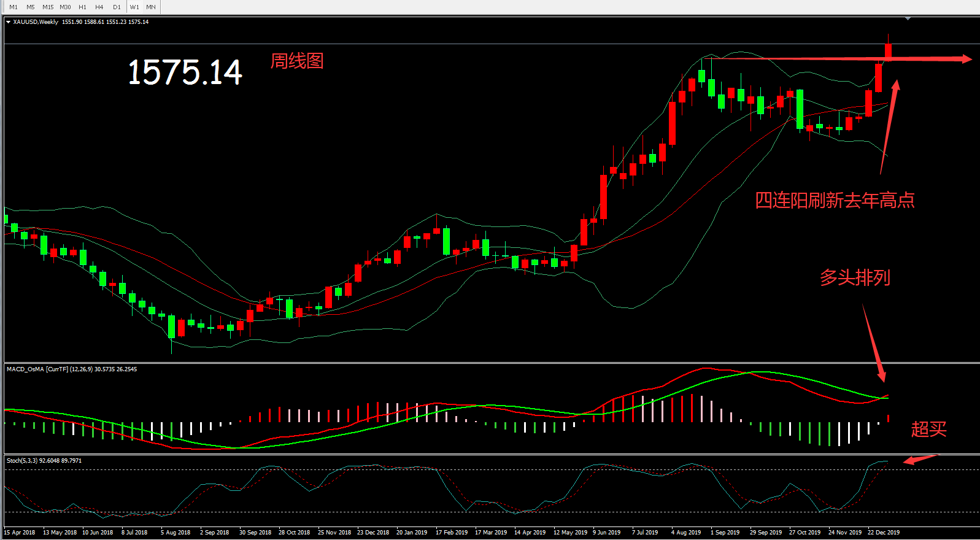Click the 12 May 2019 date label

[x=570, y=533]
